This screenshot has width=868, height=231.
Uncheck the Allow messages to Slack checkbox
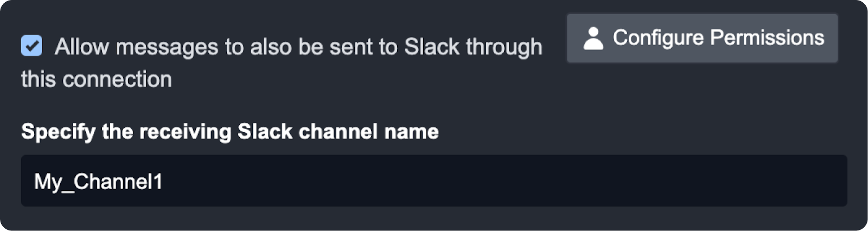click(31, 46)
